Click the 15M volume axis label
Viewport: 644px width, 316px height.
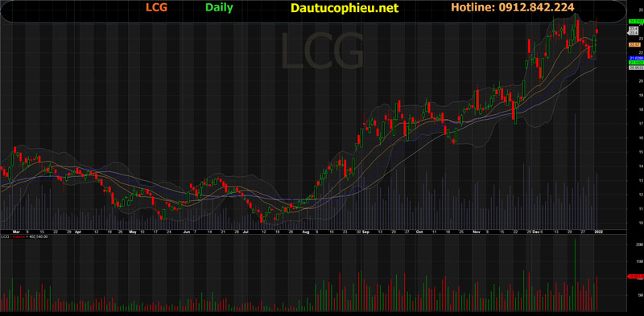coord(639,261)
